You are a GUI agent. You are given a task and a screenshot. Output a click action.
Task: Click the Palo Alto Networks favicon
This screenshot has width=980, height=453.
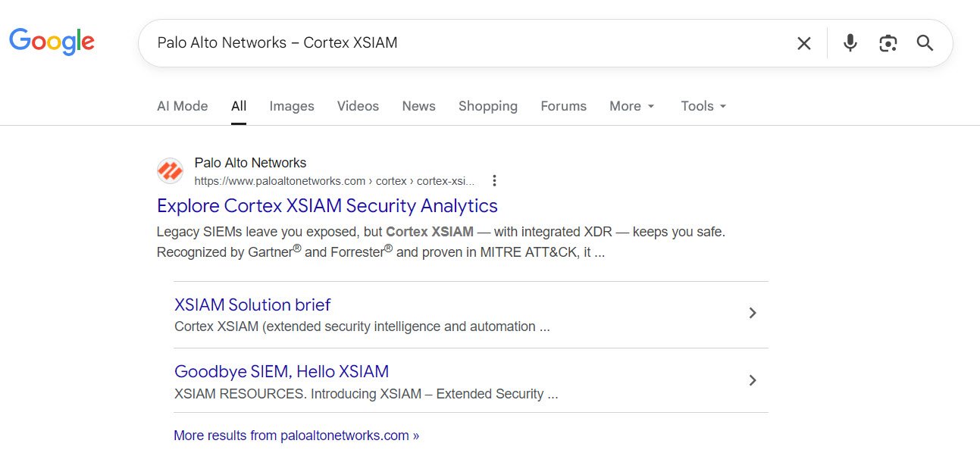170,170
